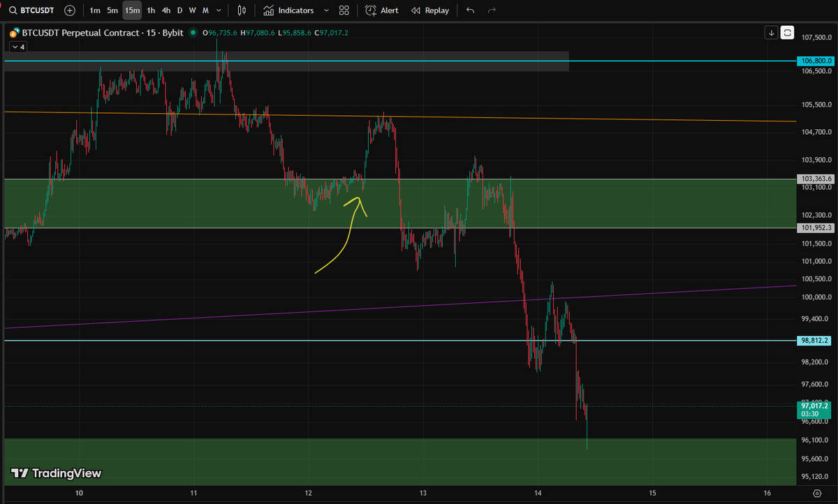
Task: Click the 106,800.0 cyan price label
Action: (x=816, y=61)
